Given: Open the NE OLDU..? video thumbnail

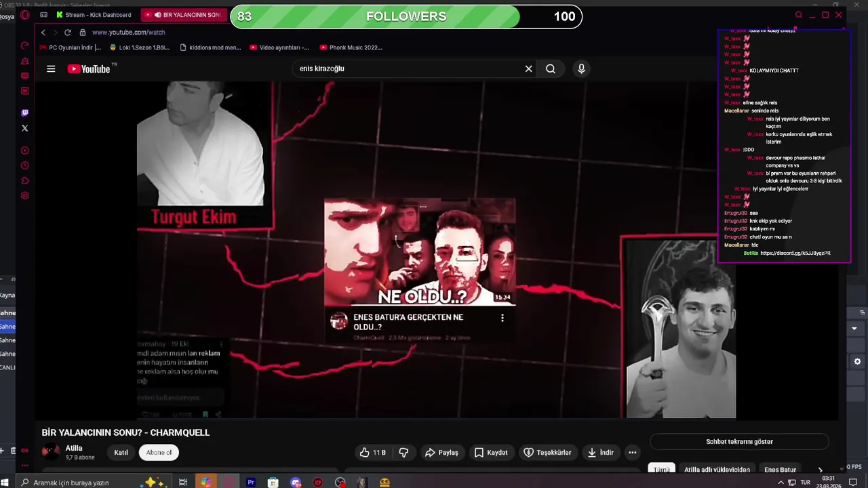Looking at the screenshot, I should click(420, 252).
